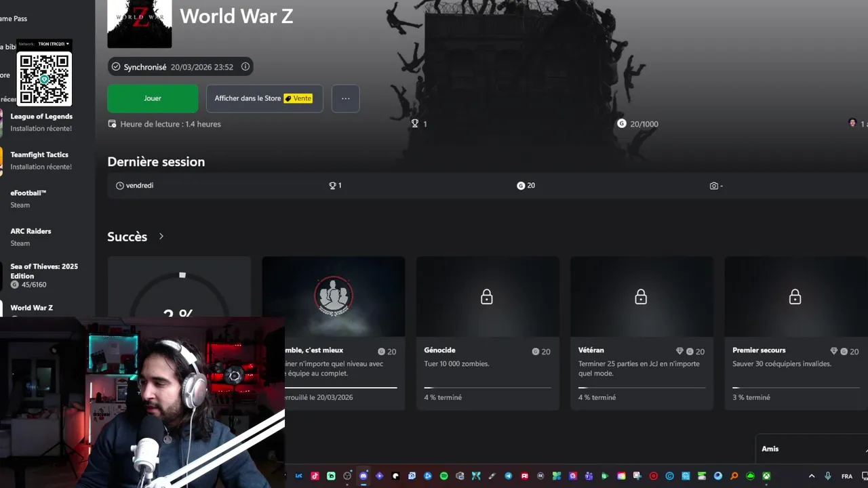The width and height of the screenshot is (868, 488).
Task: Open the unlocked team achievement badge thumbnail
Action: pos(334,296)
